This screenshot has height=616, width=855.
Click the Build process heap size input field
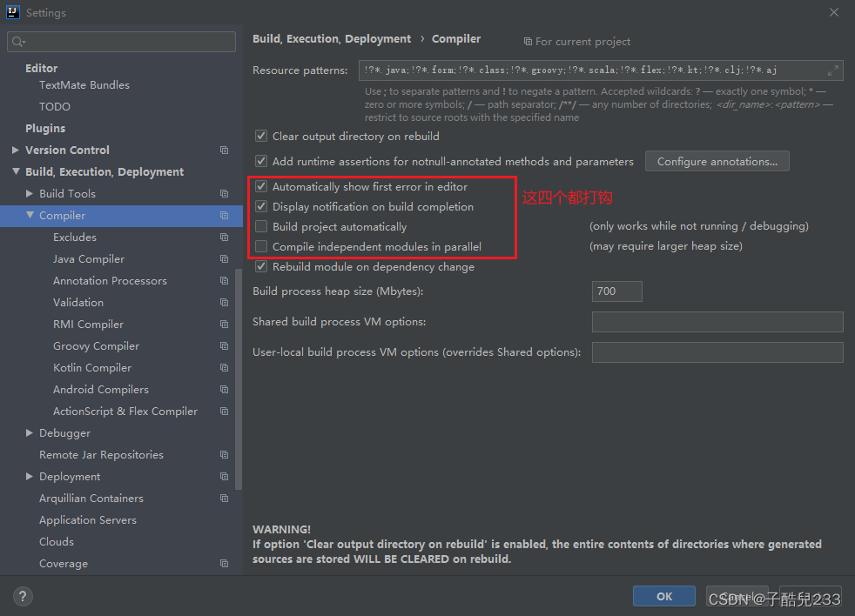coord(616,291)
